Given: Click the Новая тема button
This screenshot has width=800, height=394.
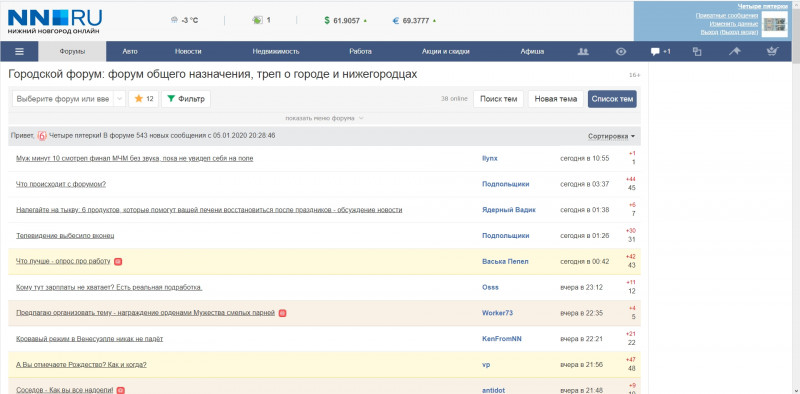Looking at the screenshot, I should [556, 99].
